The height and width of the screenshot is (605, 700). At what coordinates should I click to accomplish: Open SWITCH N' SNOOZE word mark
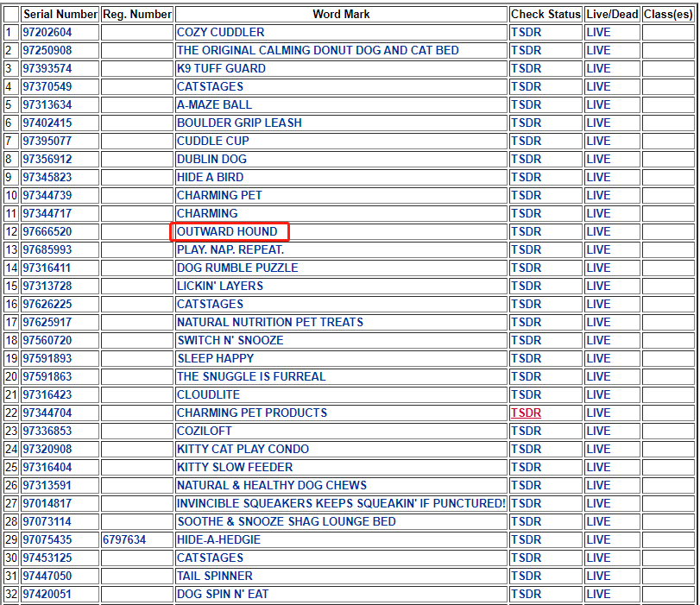tap(230, 340)
